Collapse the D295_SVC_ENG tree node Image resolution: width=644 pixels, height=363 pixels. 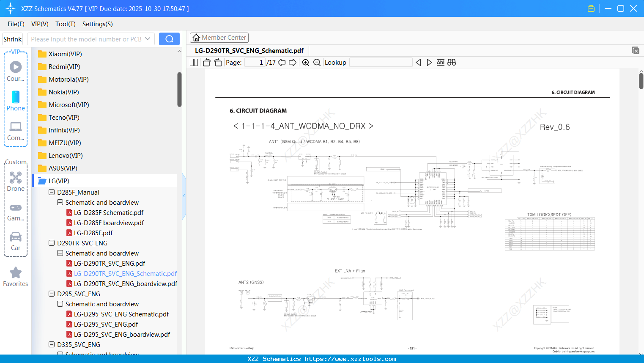[x=51, y=294]
